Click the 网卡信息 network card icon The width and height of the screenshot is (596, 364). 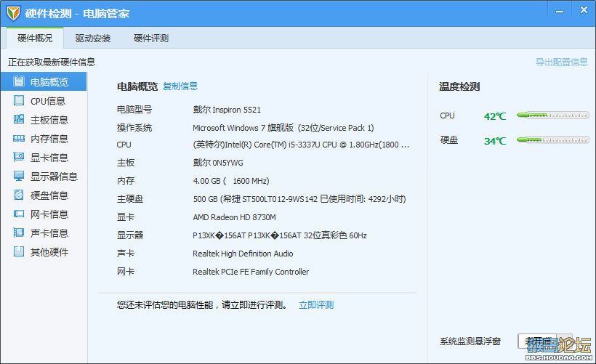point(19,214)
